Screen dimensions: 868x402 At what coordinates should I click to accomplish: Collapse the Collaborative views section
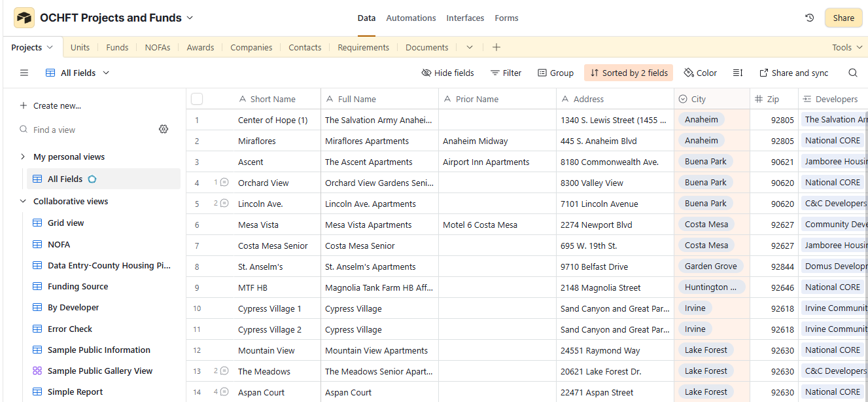click(23, 201)
